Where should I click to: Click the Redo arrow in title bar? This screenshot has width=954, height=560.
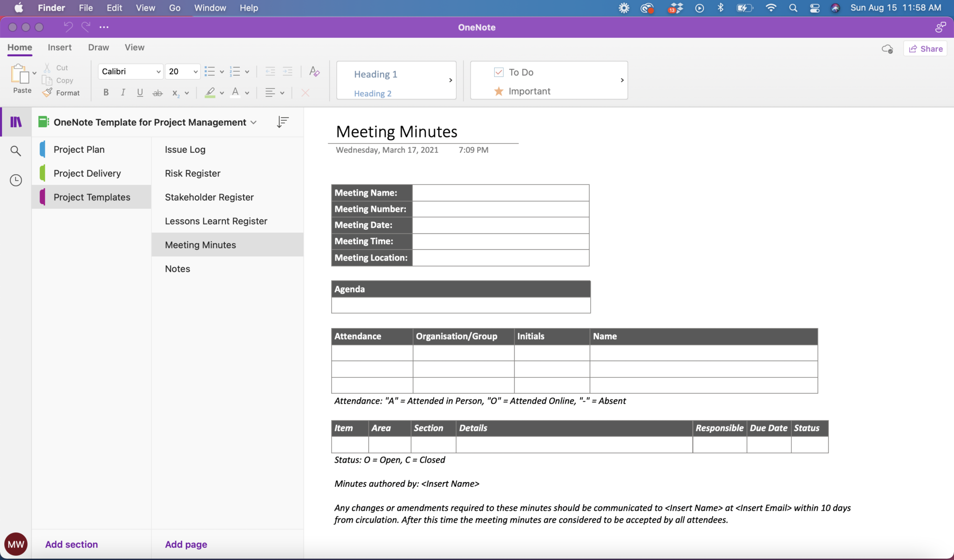(x=86, y=27)
